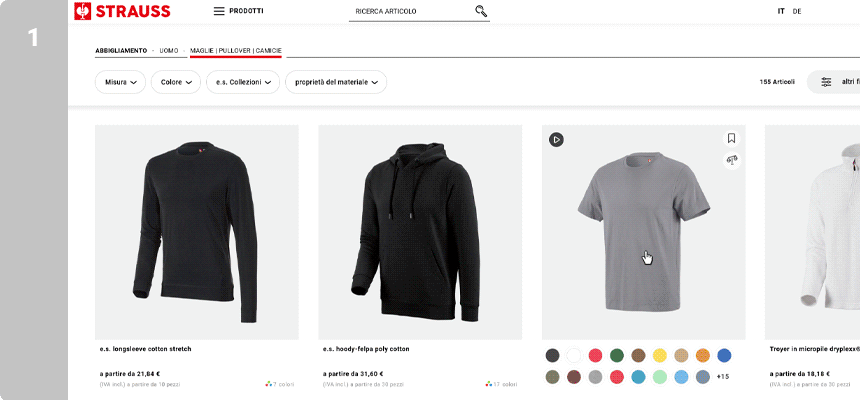Select the Uomo breadcrumb item
The width and height of the screenshot is (860, 400).
click(169, 50)
